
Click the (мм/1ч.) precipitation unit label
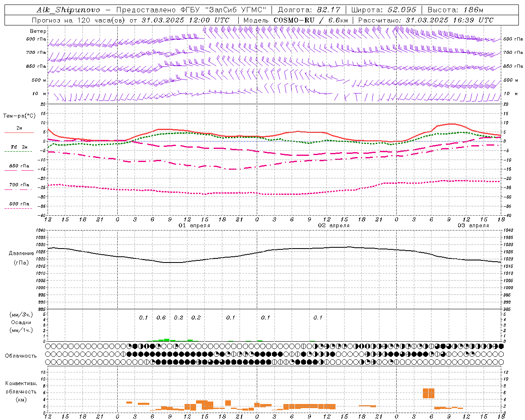[x=21, y=331]
